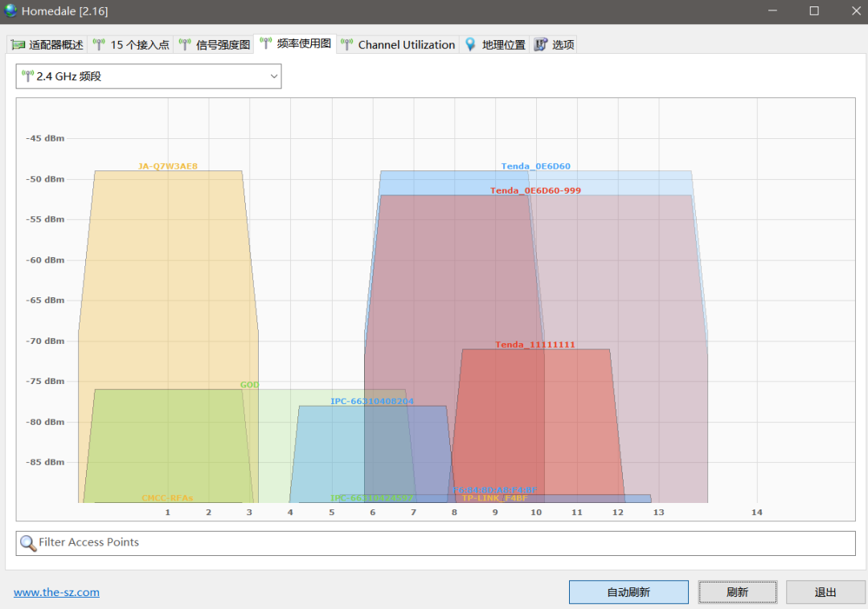Click the GOD network label
868x609 pixels.
[250, 384]
